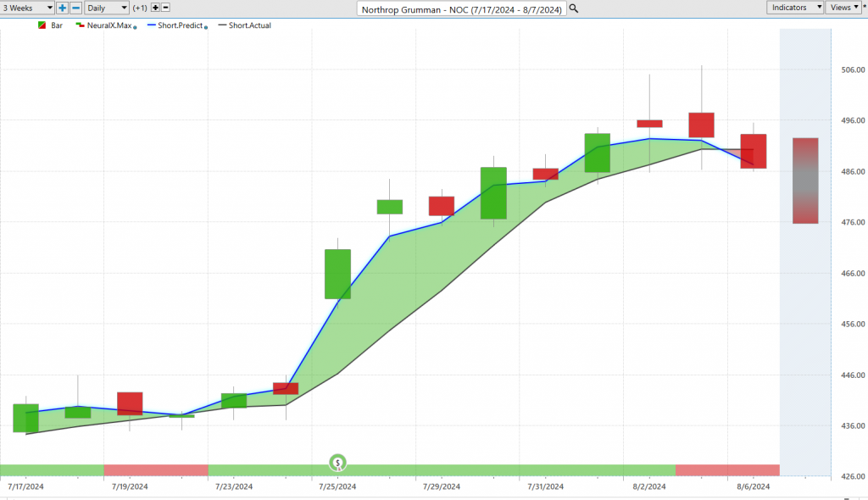The height and width of the screenshot is (500, 868).
Task: Click the 506.00 price axis label
Action: (x=853, y=69)
